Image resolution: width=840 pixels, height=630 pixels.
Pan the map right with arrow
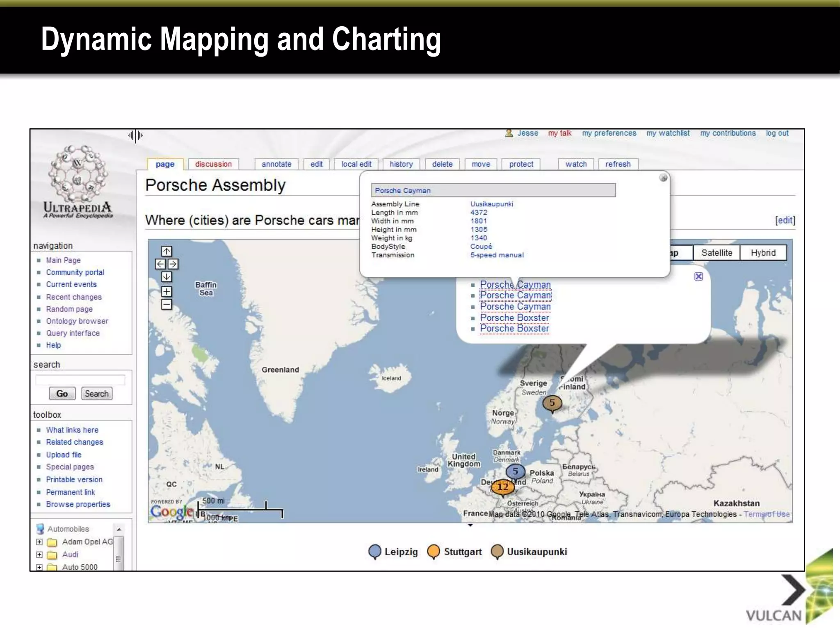(x=173, y=264)
